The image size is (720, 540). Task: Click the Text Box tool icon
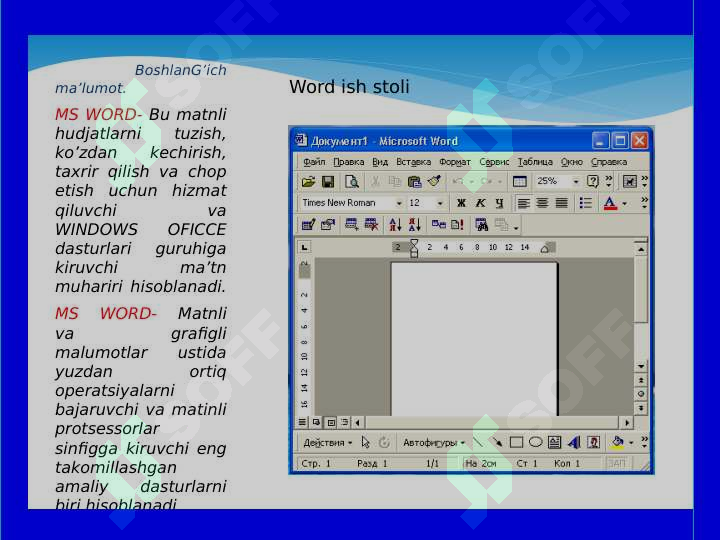(x=554, y=442)
